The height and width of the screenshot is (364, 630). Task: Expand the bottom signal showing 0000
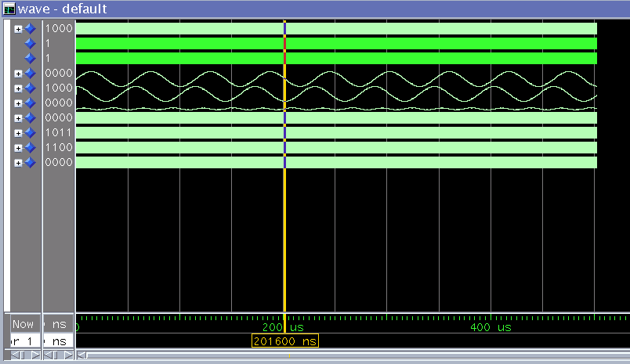click(x=18, y=163)
